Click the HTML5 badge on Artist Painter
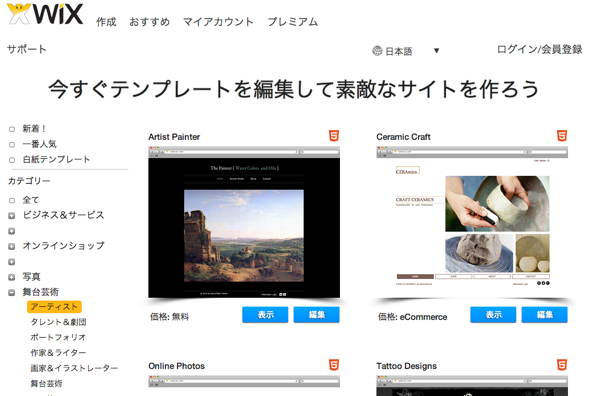The image size is (591, 396). 334,136
